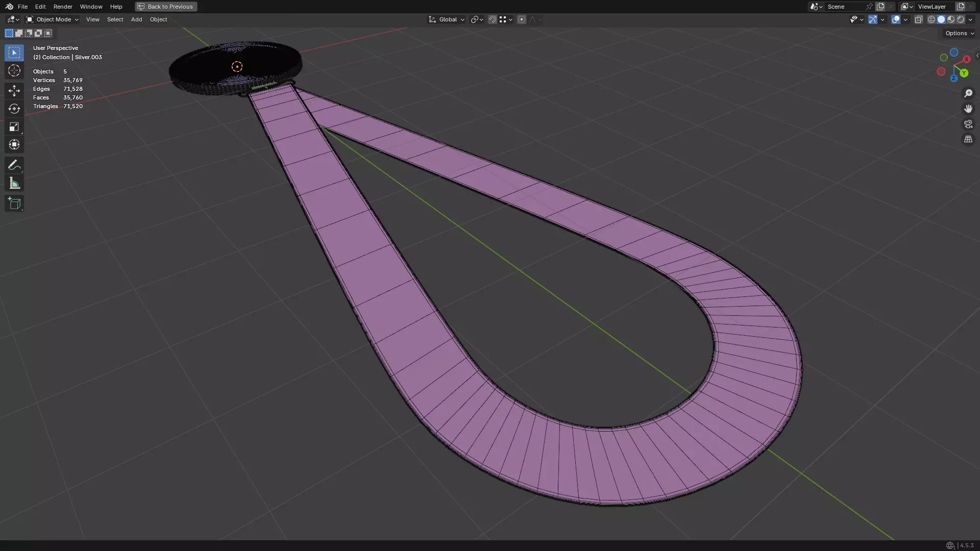Image resolution: width=980 pixels, height=551 pixels.
Task: Click Back to Previous button
Action: [166, 7]
